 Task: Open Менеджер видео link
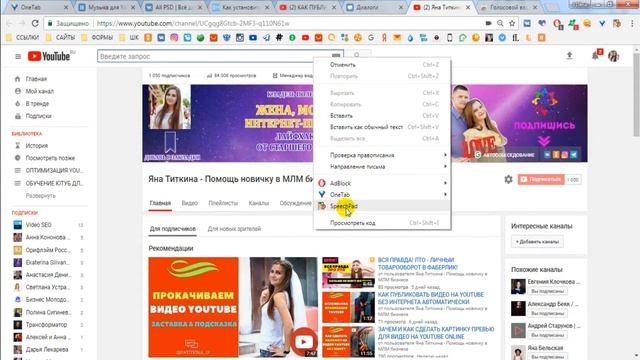click(292, 76)
